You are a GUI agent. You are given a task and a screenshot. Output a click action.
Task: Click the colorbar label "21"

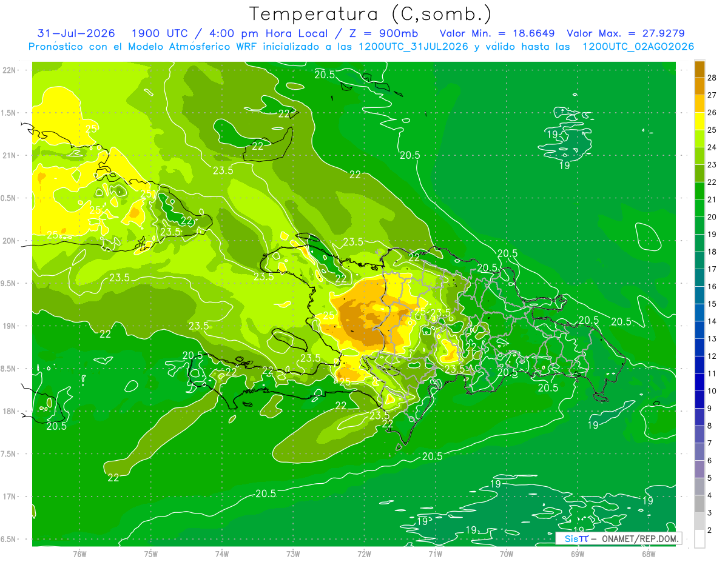click(712, 199)
